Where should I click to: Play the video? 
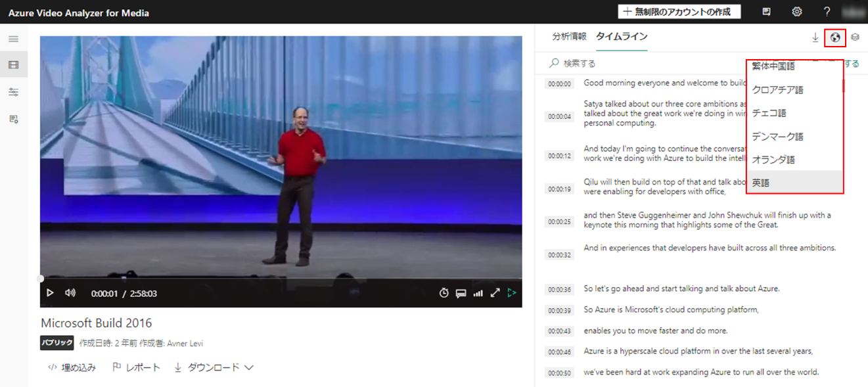pos(50,293)
